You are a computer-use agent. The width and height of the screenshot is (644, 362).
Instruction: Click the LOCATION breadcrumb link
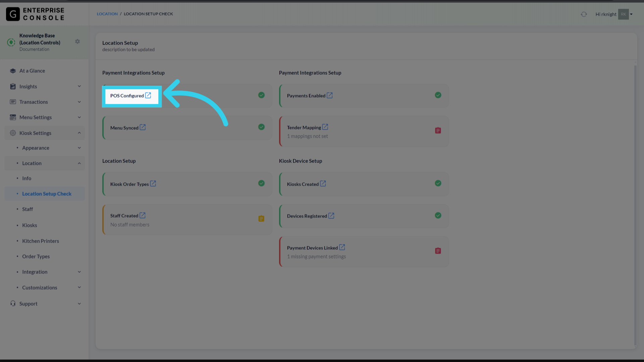point(107,14)
